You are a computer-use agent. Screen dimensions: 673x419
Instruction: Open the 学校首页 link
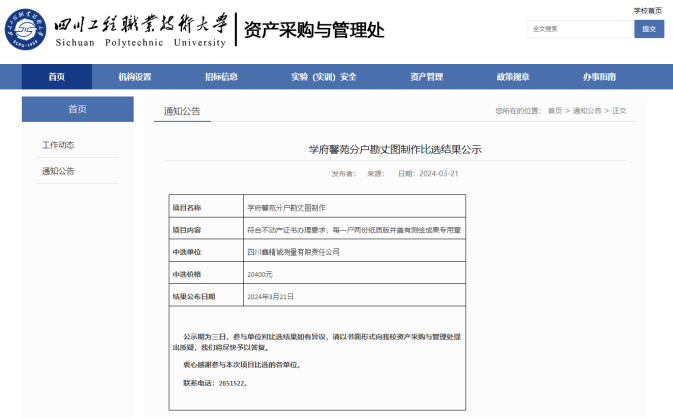click(x=648, y=11)
